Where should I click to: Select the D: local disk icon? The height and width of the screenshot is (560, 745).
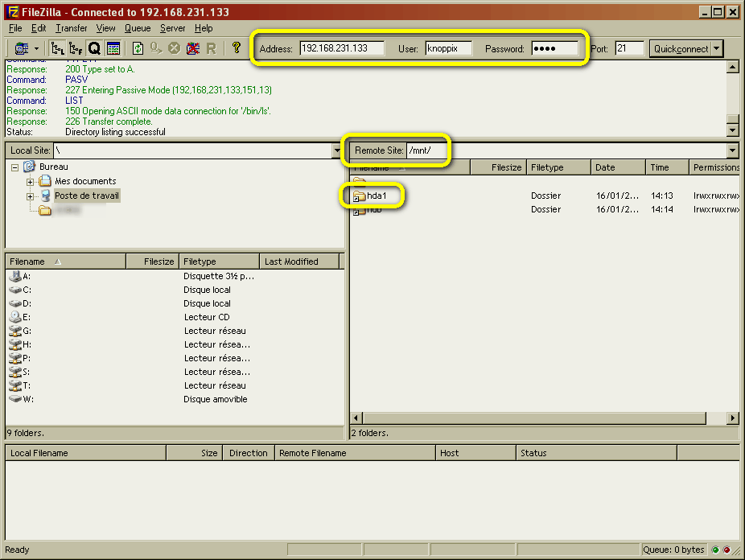coord(15,303)
